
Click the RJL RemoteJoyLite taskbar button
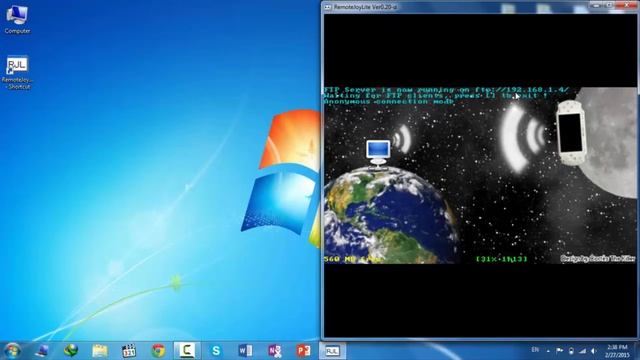pyautogui.click(x=332, y=351)
